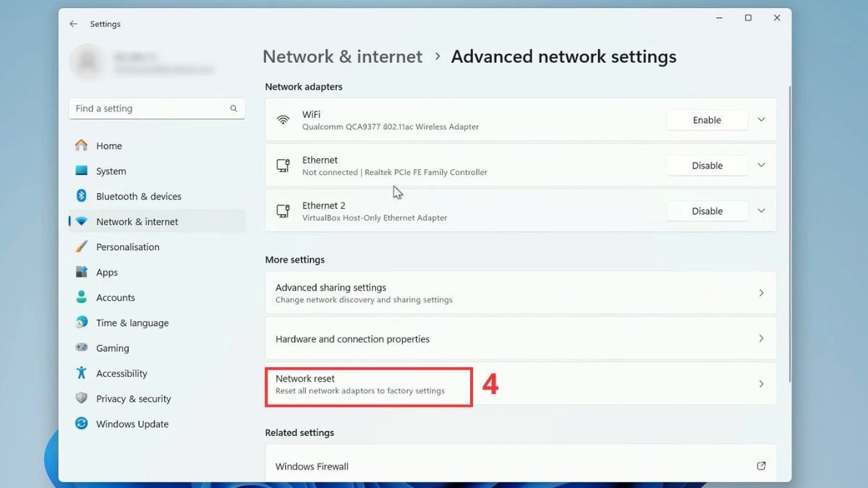Open Privacy & security settings
Screen dimensions: 868x488
point(133,398)
